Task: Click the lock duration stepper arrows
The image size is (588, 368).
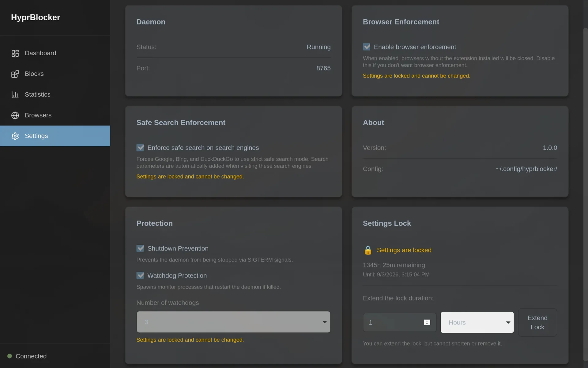Action: pos(427,322)
